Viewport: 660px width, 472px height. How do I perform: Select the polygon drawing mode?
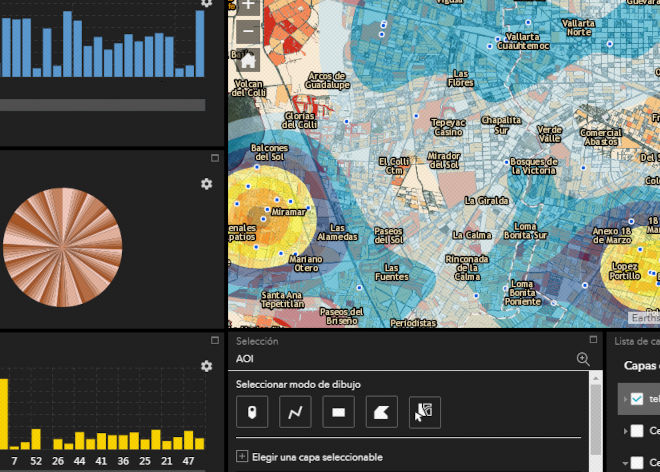(x=381, y=411)
